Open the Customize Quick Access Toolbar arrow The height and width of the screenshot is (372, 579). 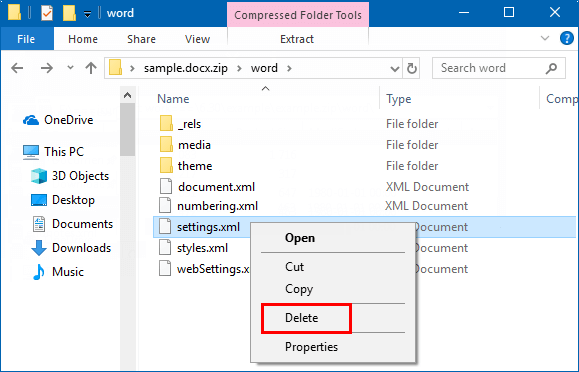[x=88, y=14]
